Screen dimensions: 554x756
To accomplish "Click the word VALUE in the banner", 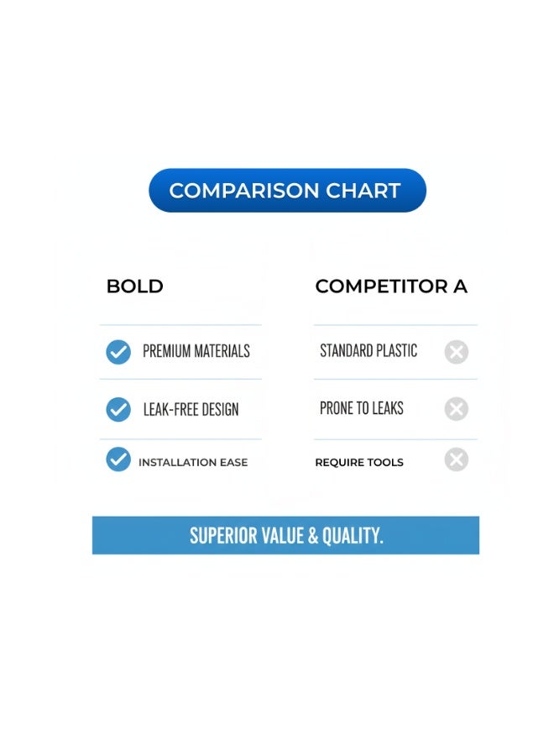I will [282, 536].
